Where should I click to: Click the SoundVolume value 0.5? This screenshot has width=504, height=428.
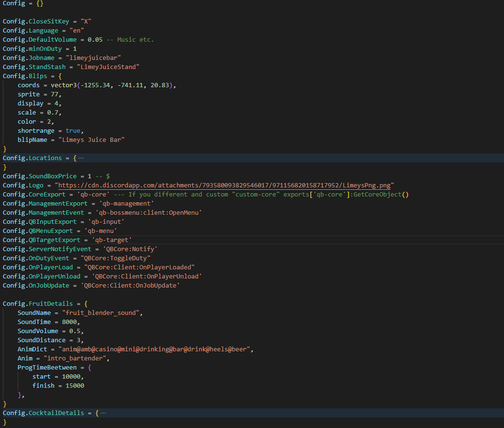point(75,331)
